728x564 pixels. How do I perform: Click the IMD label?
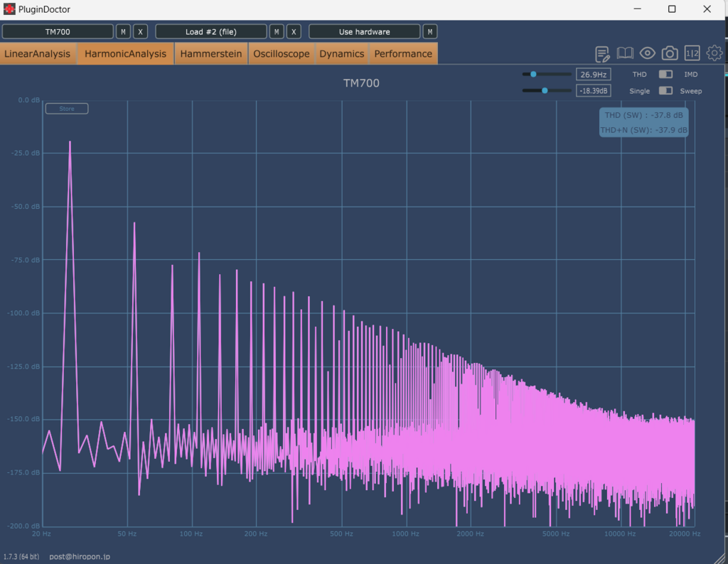pyautogui.click(x=691, y=74)
